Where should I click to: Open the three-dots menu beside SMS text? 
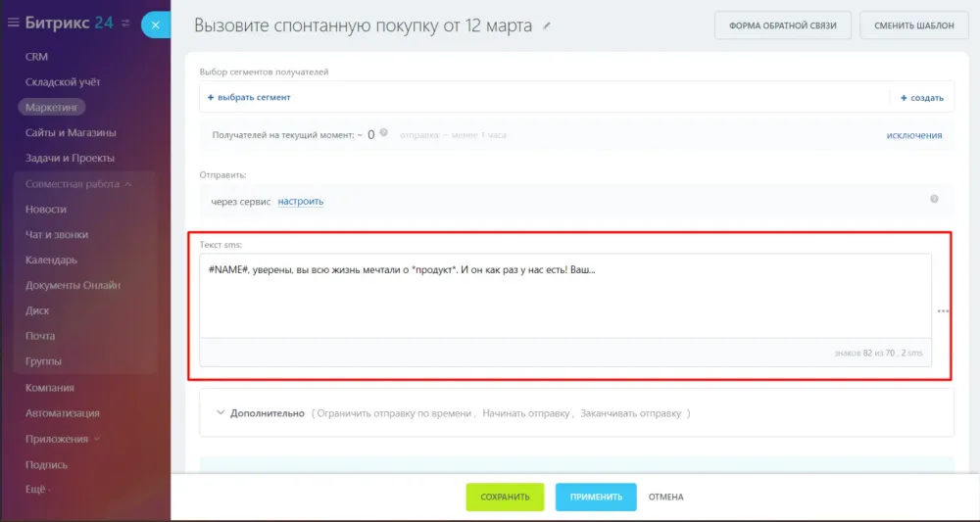click(943, 311)
